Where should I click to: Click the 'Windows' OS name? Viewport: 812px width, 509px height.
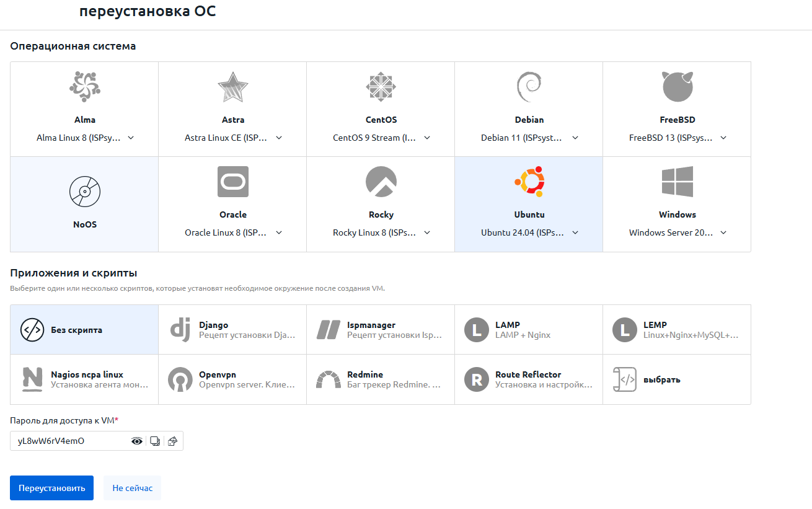tap(677, 215)
